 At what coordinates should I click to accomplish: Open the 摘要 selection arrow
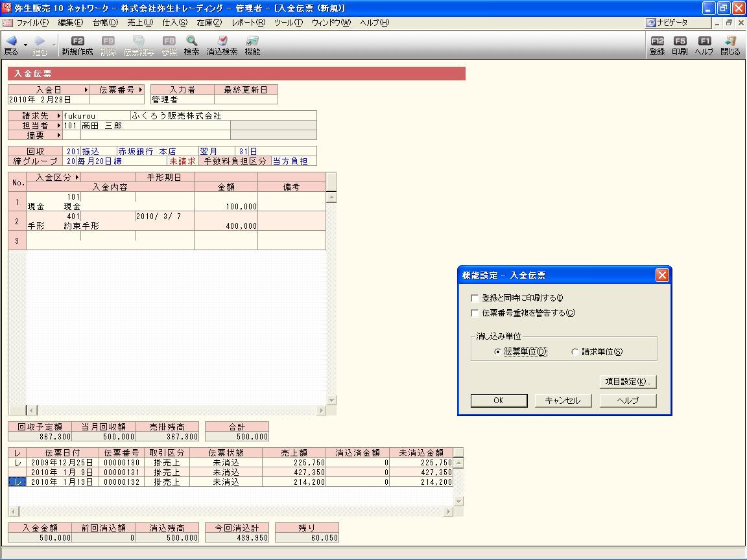click(x=58, y=135)
